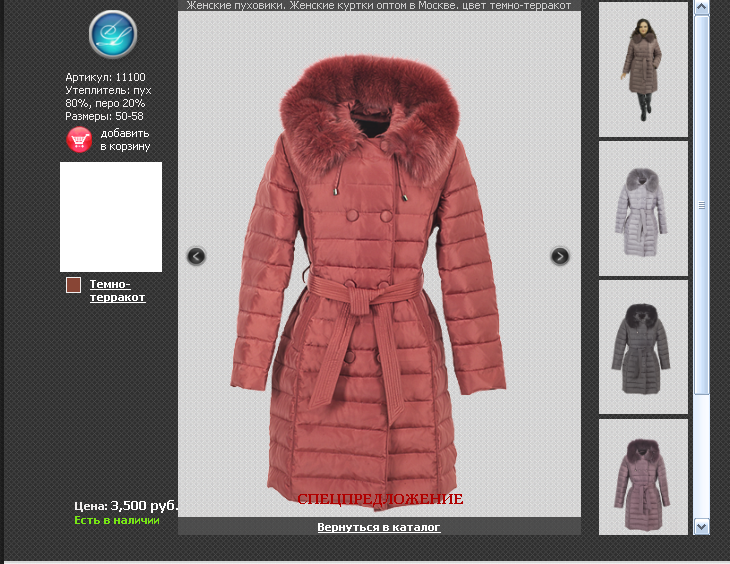Click the main terracotta coat image
The width and height of the screenshot is (730, 564).
click(379, 264)
